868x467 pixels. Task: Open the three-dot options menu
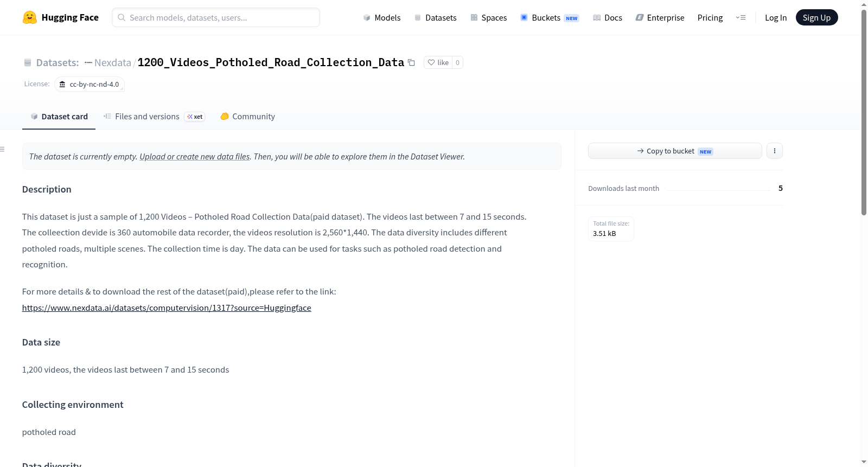(775, 151)
